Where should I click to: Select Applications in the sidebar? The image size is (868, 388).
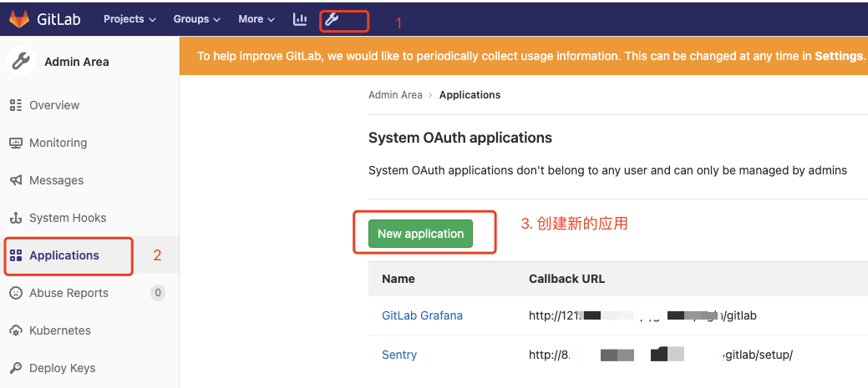point(64,255)
